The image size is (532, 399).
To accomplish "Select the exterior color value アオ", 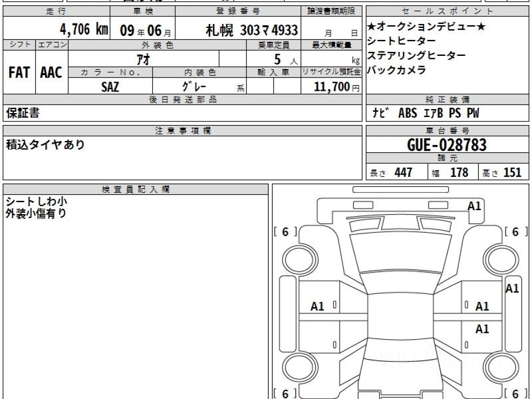I will tap(143, 59).
